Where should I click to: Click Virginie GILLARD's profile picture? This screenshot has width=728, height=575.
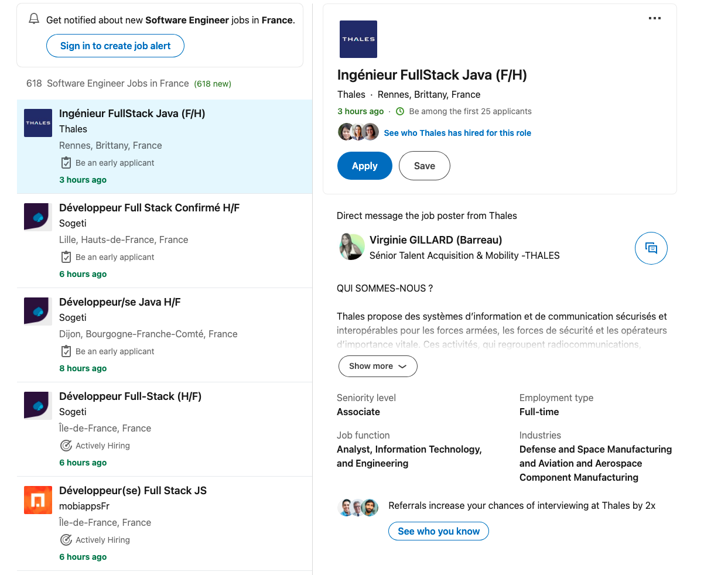(x=351, y=246)
